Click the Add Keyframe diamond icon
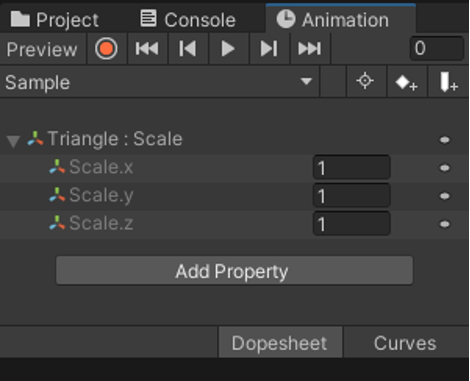The width and height of the screenshot is (470, 381). click(407, 82)
